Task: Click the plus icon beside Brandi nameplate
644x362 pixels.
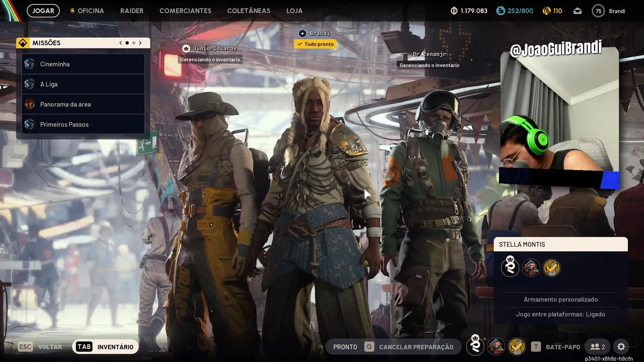Action: (x=302, y=34)
